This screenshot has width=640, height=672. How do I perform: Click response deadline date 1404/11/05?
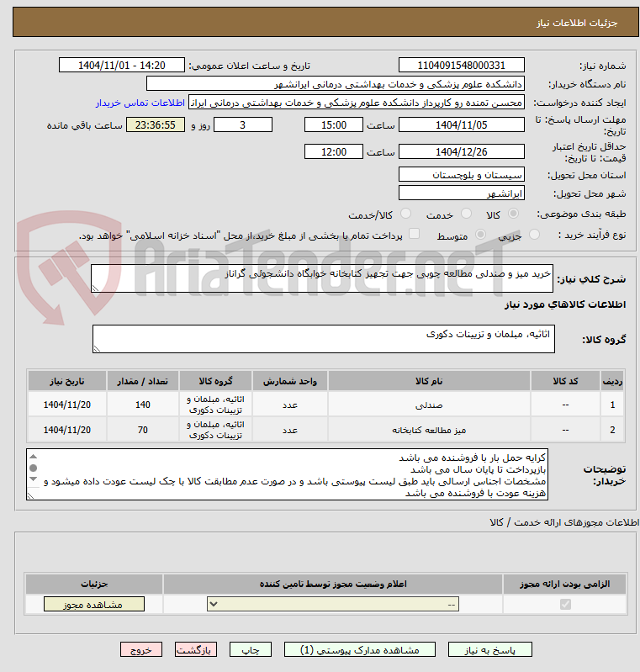(461, 124)
